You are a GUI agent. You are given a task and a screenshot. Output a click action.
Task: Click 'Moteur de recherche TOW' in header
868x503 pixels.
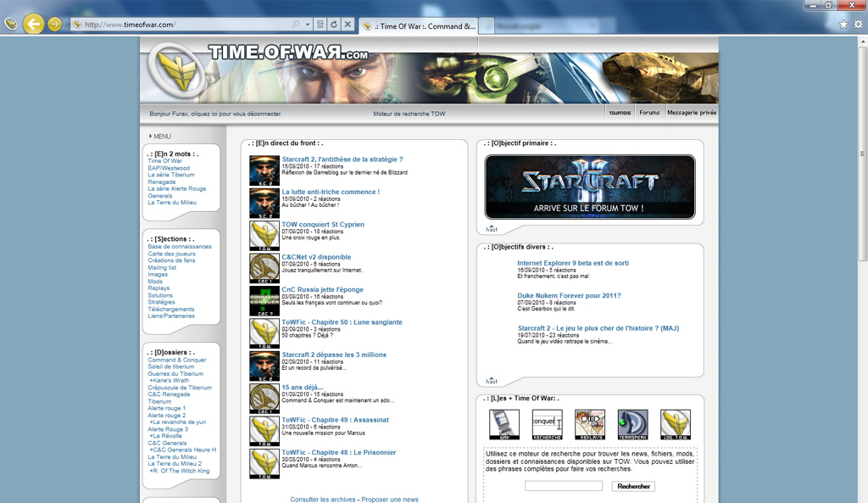click(x=409, y=114)
